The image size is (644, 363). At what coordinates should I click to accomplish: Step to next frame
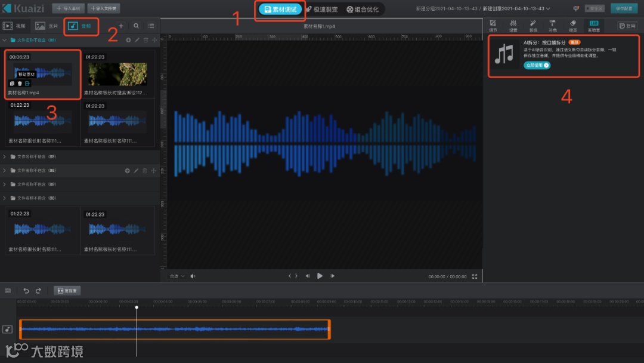pyautogui.click(x=332, y=276)
